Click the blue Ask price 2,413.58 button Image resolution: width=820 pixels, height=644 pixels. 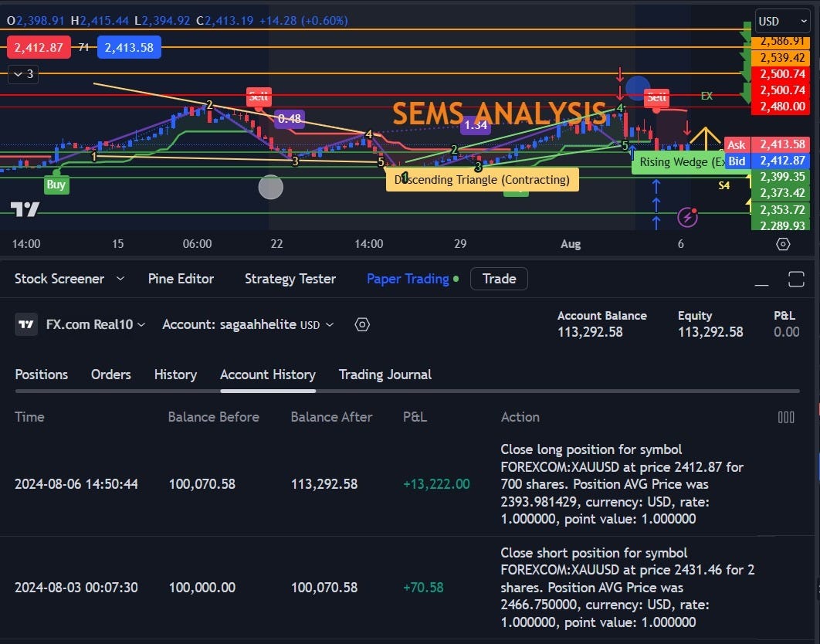[129, 47]
